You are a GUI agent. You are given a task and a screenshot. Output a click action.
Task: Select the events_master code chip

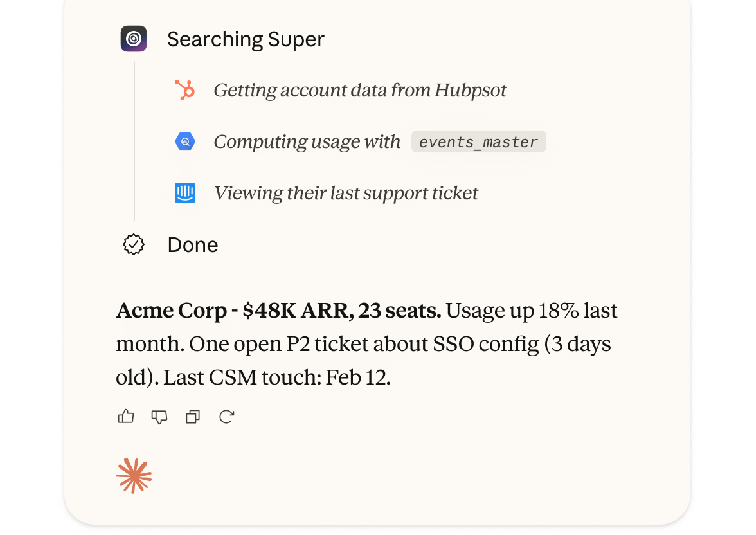478,141
